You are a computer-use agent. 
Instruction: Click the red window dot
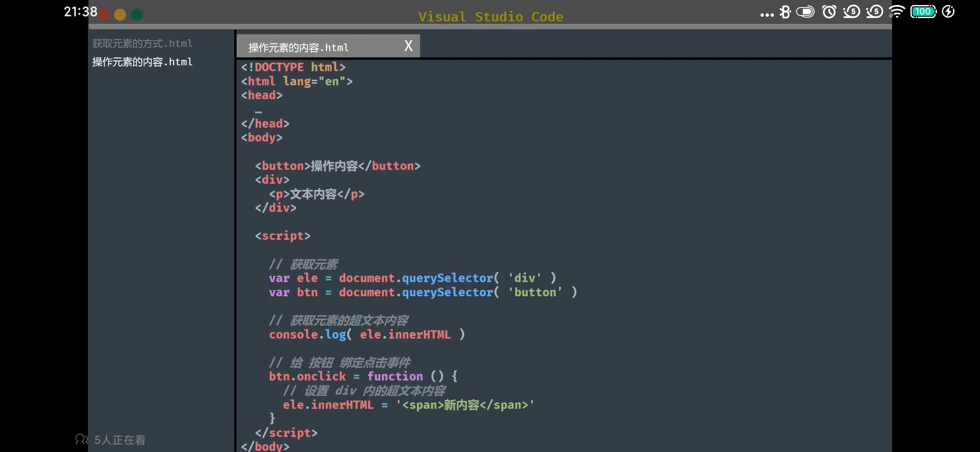tap(104, 15)
